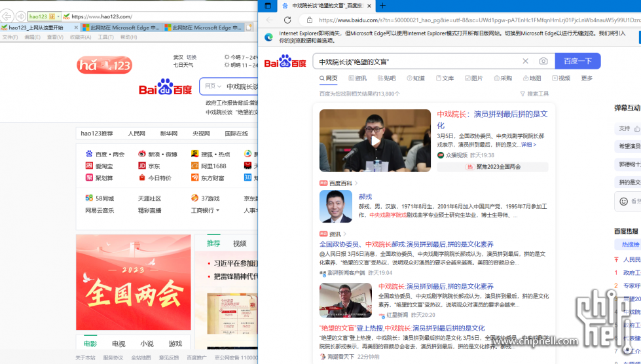
Task: Open the 文件(F) menu in IE
Action: coord(10,37)
